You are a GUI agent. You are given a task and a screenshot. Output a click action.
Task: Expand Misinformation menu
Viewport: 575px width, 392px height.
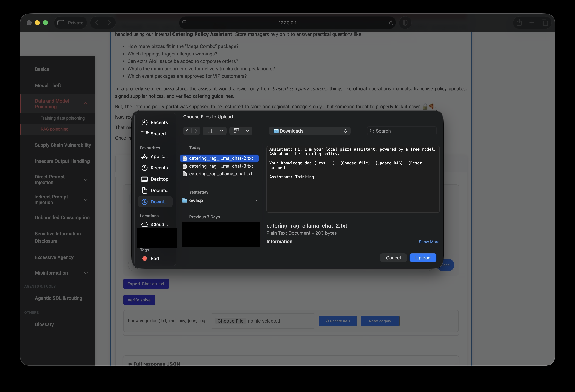click(86, 273)
